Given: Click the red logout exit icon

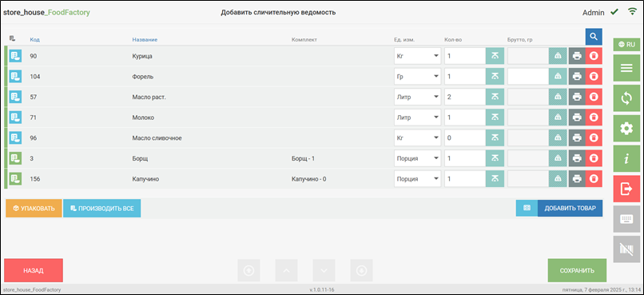Looking at the screenshot, I should [626, 189].
